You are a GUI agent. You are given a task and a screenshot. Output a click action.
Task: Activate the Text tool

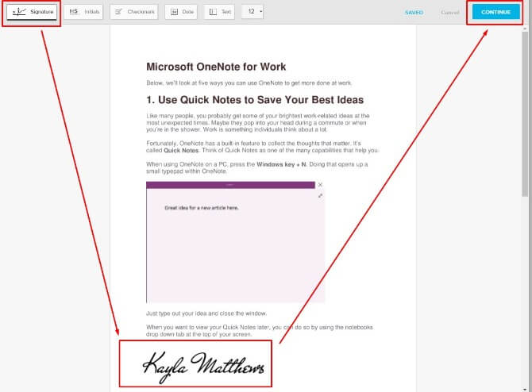coord(219,12)
